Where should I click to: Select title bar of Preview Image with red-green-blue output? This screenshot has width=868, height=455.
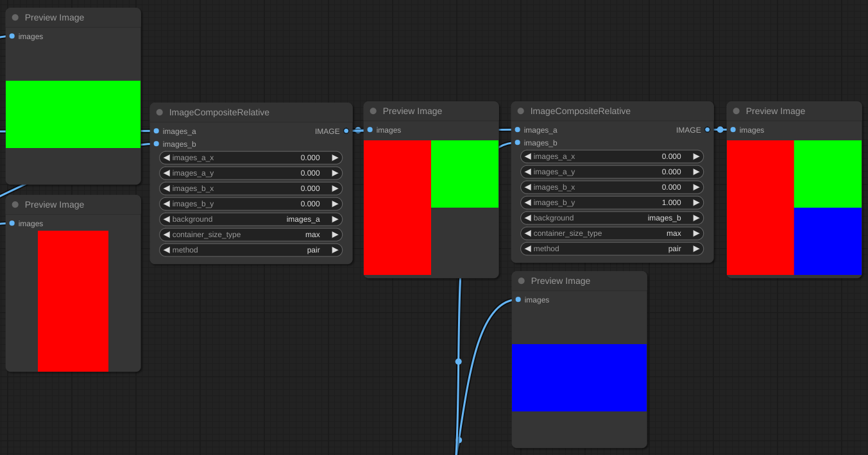(794, 111)
